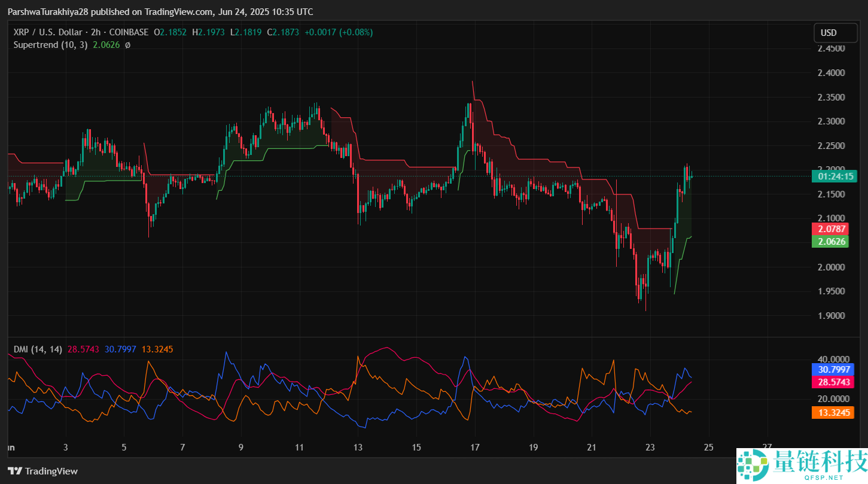Click the blue 30.7997 DMI axis tag
Viewport: 868px width, 484px height.
832,370
